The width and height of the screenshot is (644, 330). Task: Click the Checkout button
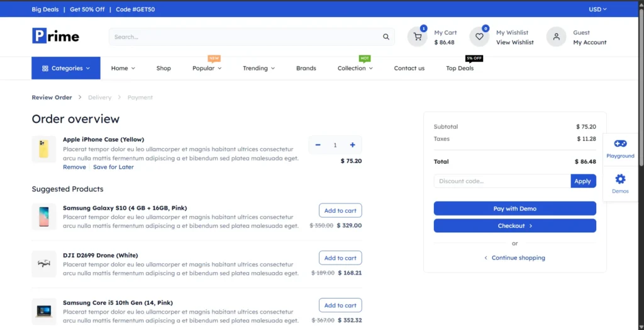pyautogui.click(x=514, y=225)
